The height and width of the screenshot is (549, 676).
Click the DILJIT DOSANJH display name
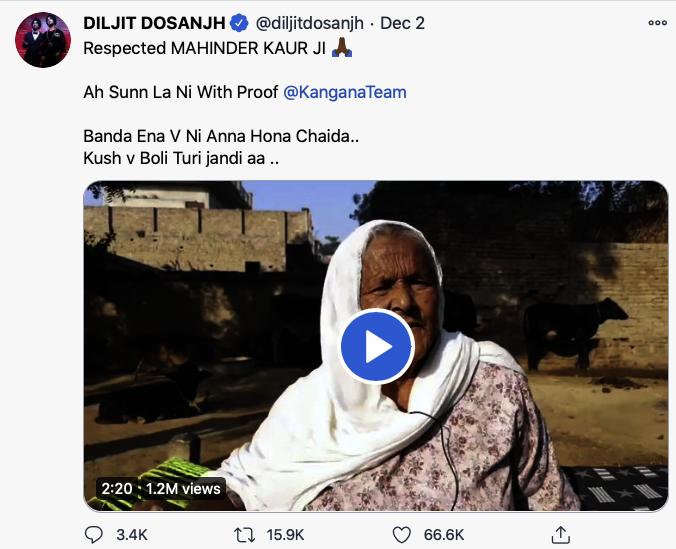tap(155, 23)
